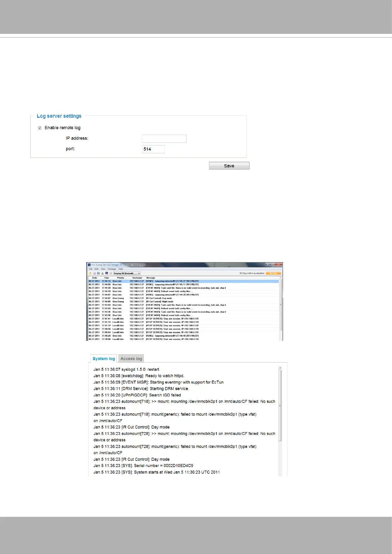The width and height of the screenshot is (392, 554).
Task: Select log row timed 17:44:58
Action: pos(184,285)
